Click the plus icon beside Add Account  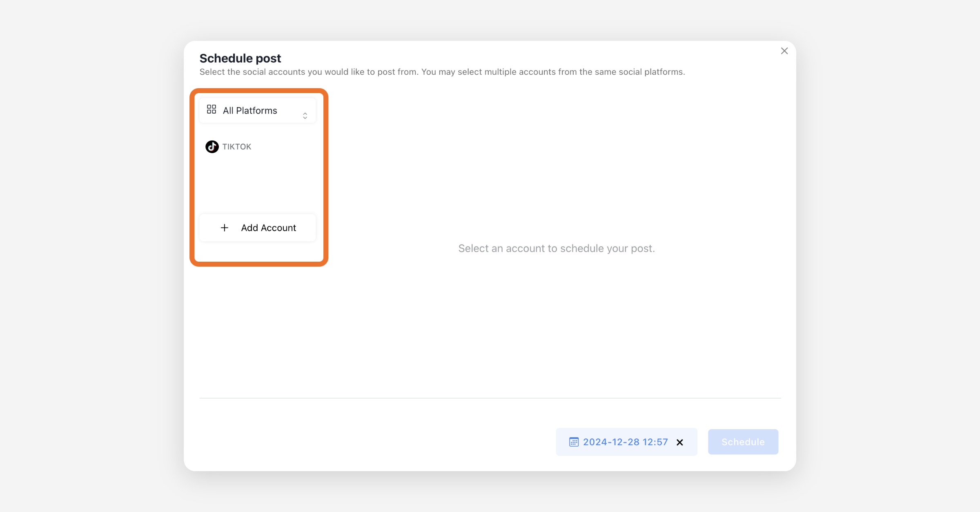(225, 228)
